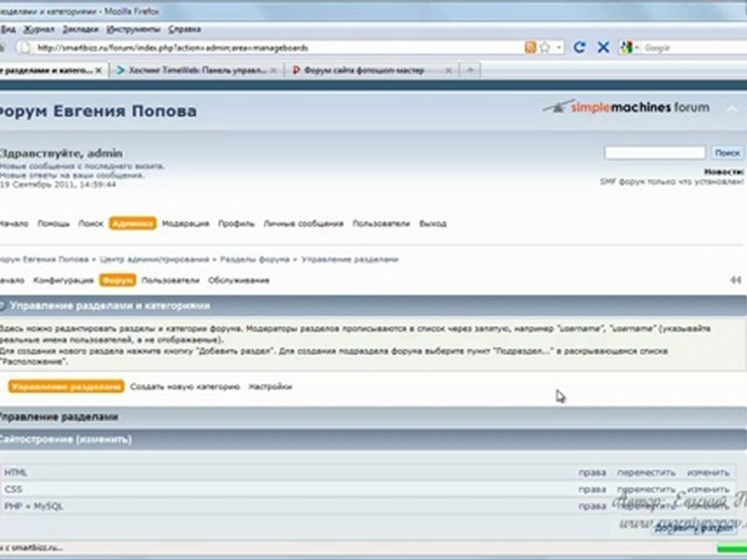This screenshot has height=560, width=747.
Task: Close the TimeWeb hosting tab
Action: pos(273,71)
